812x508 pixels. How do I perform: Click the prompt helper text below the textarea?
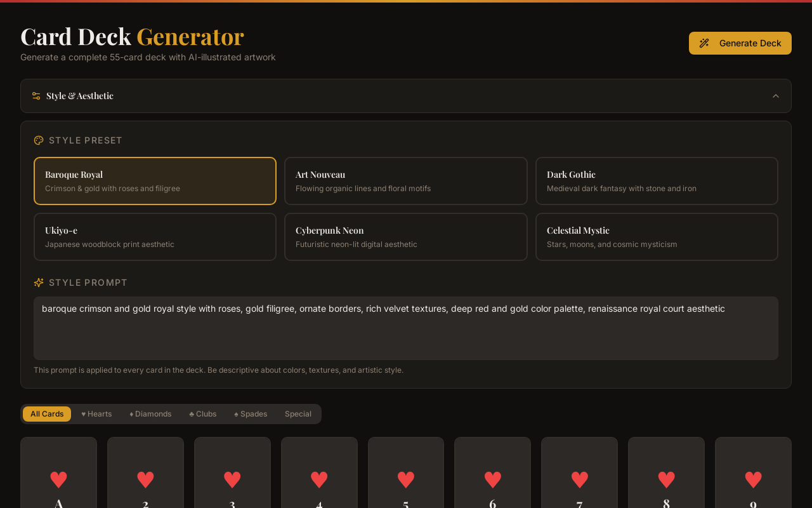pos(218,370)
